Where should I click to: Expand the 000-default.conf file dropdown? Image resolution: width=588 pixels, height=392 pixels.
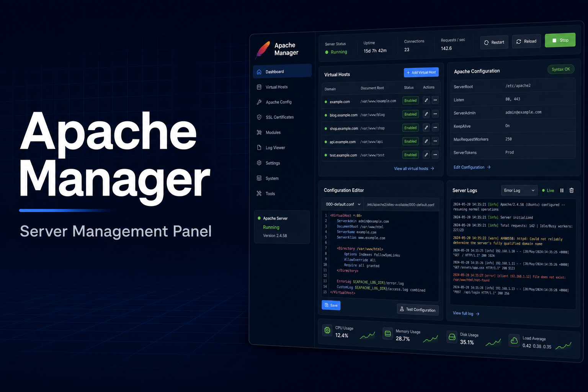coord(343,204)
